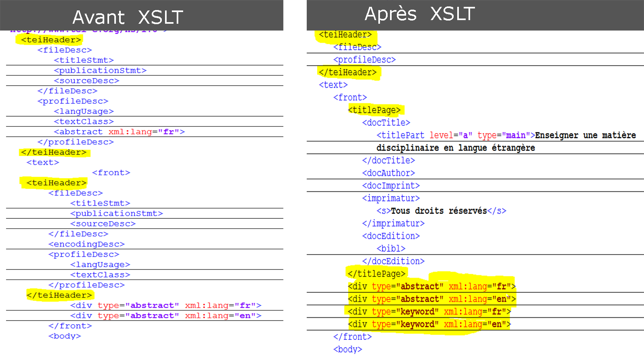Viewport: 644px width, 362px height.
Task: Click the closing </docTitle> tag
Action: point(388,160)
